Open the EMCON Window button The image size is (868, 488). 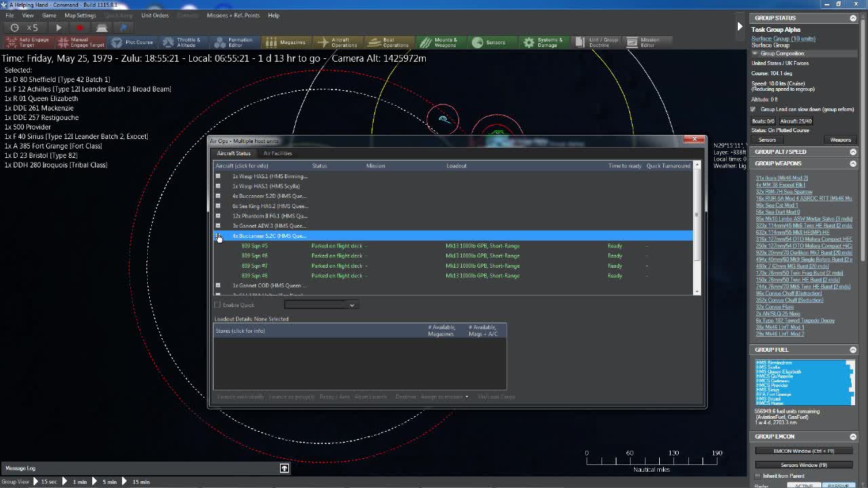coord(804,451)
